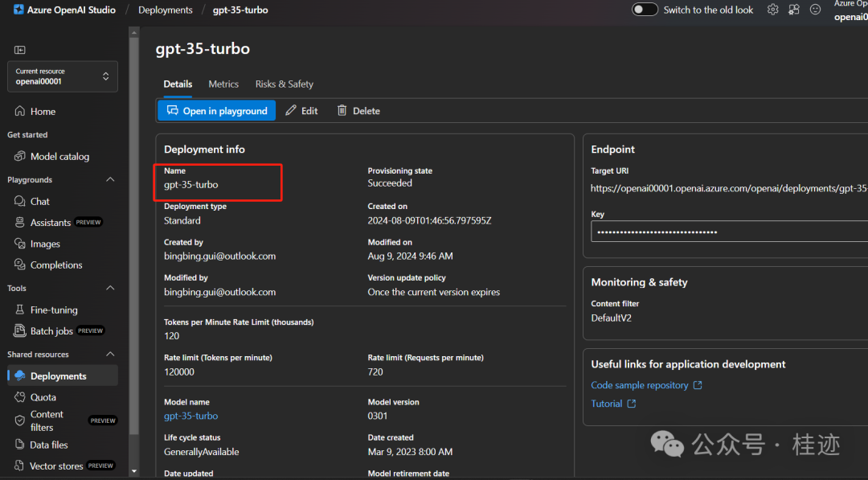Click the Data files icon
Viewport: 868px width, 480px height.
tap(20, 444)
